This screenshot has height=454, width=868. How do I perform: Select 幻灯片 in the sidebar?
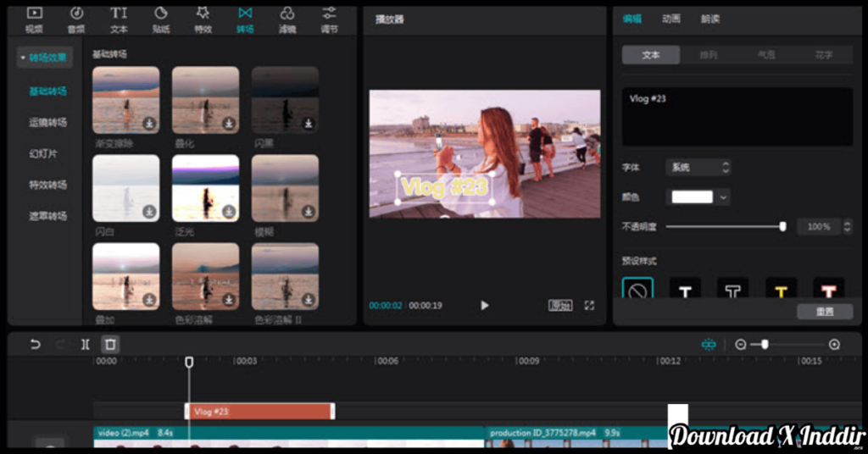(43, 153)
